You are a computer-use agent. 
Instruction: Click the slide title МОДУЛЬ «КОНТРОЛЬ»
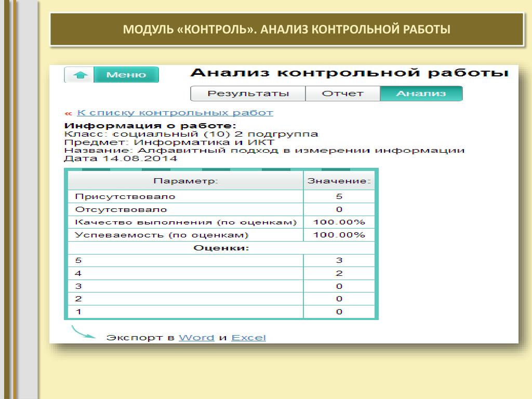pyautogui.click(x=287, y=30)
